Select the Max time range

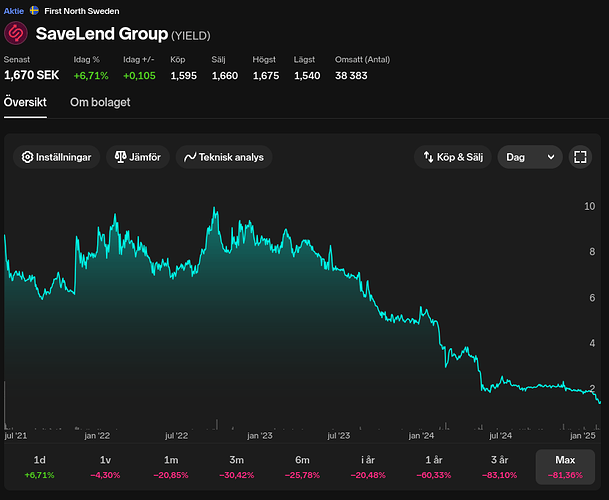pyautogui.click(x=565, y=467)
